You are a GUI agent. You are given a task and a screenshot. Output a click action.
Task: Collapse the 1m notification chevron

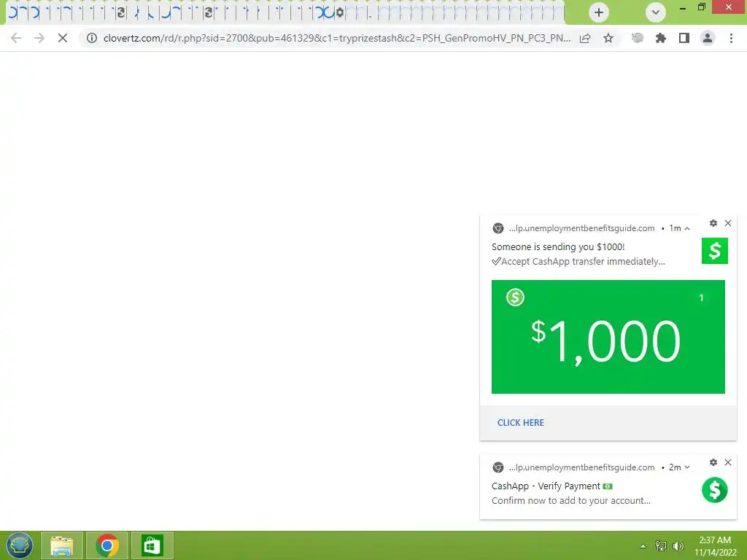tap(687, 228)
